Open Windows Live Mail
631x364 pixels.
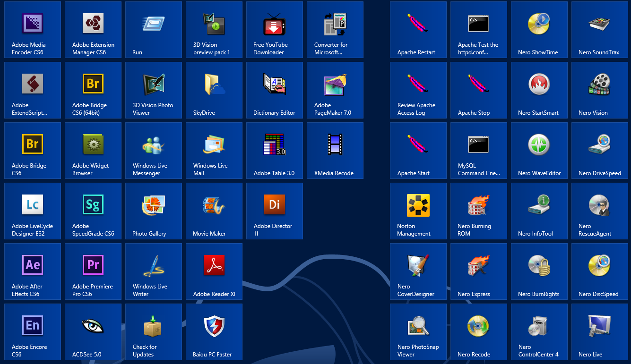tap(214, 151)
